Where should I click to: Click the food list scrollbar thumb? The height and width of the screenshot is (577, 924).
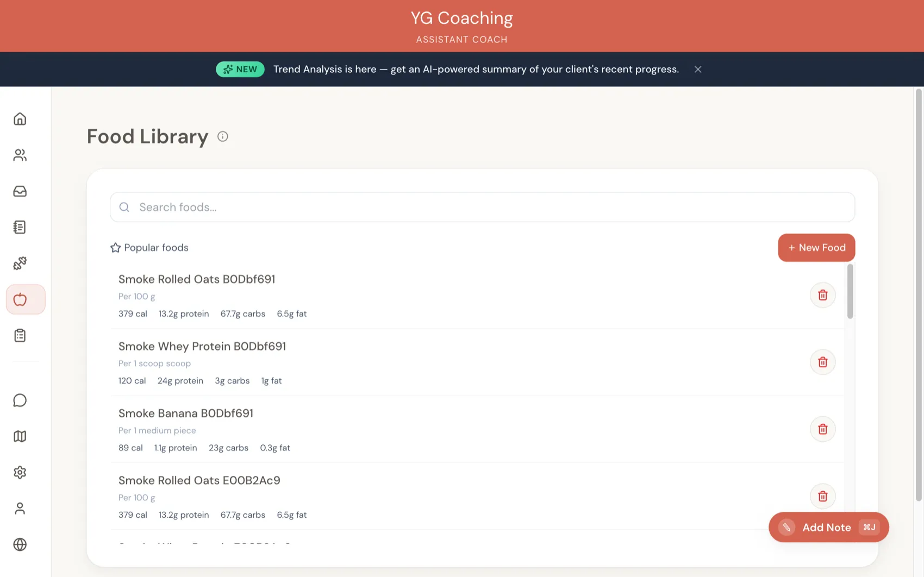(850, 291)
